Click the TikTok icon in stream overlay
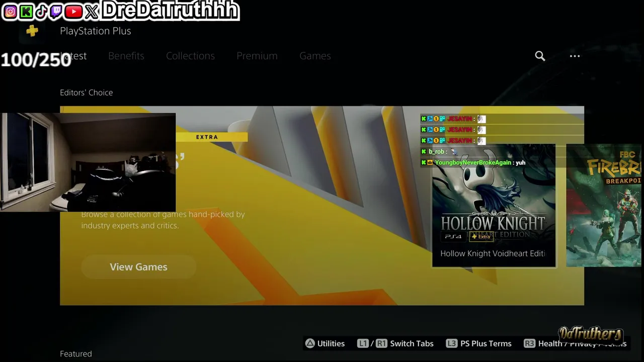Image resolution: width=644 pixels, height=362 pixels. click(42, 11)
